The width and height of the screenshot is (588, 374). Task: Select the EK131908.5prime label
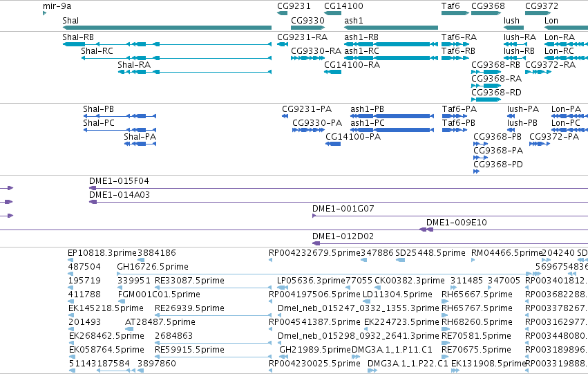[x=489, y=364]
